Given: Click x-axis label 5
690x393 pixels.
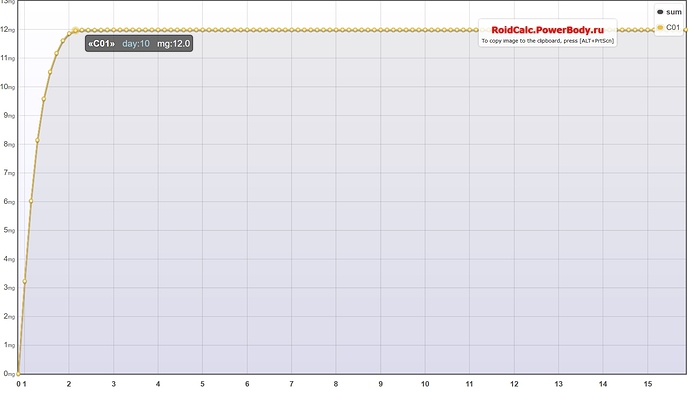Looking at the screenshot, I should (202, 384).
